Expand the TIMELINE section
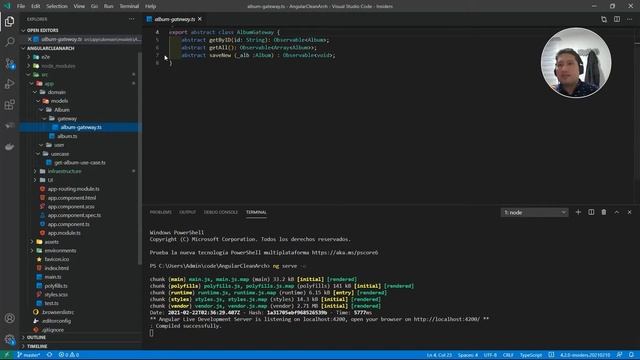The width and height of the screenshot is (640, 360). 82,346
